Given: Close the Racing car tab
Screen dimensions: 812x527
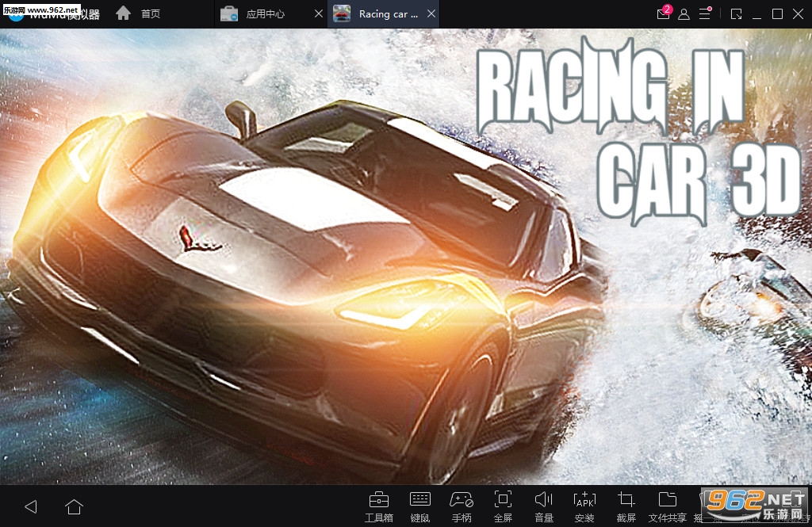Looking at the screenshot, I should (x=431, y=14).
